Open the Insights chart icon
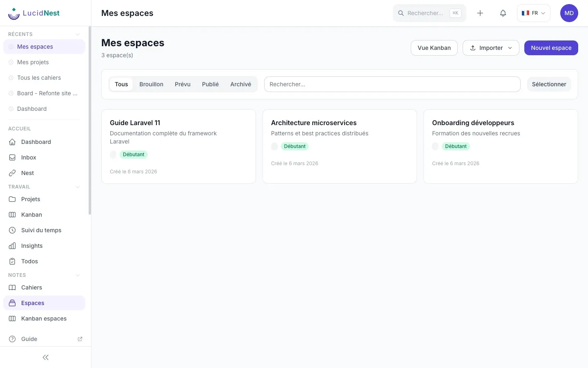The height and width of the screenshot is (368, 588). tap(12, 246)
